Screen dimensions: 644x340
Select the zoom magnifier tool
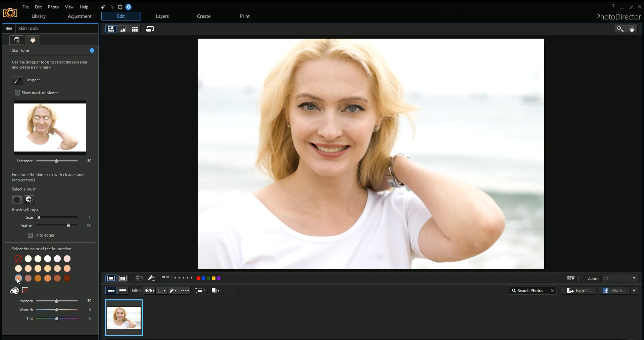620,29
